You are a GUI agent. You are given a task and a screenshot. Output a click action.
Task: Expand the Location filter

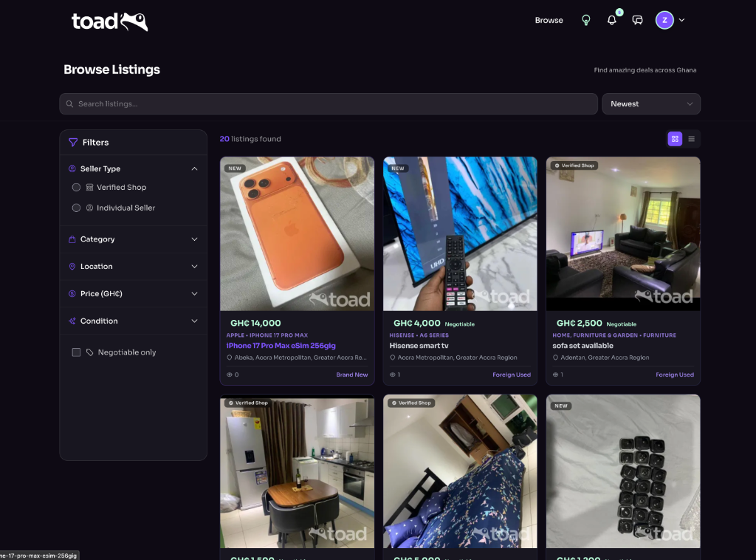(x=133, y=266)
